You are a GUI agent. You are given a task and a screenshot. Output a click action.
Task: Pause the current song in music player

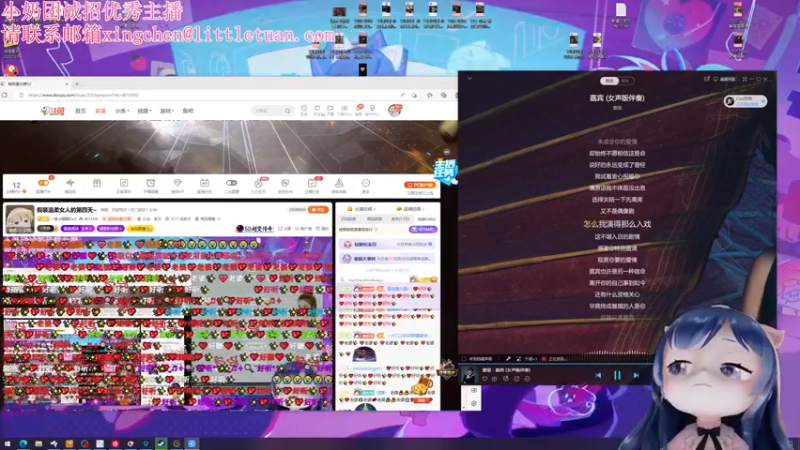click(617, 376)
